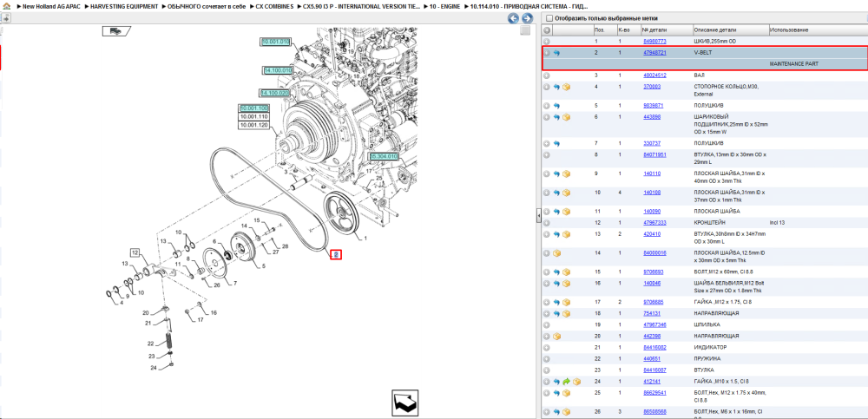Open box icon for part 442398 row
This screenshot has height=419, width=868.
tap(557, 336)
